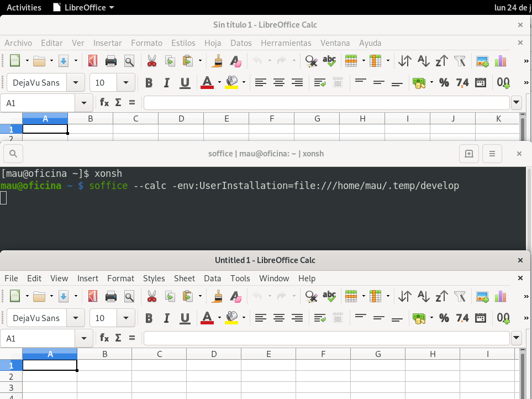Toggle Bold in the Untitled 1 window
The height and width of the screenshot is (399, 532).
(x=149, y=318)
